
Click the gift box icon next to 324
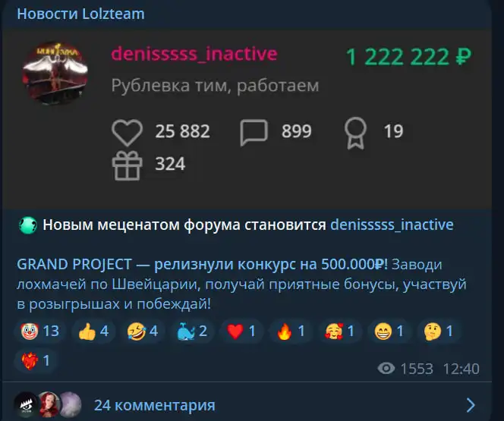pos(128,165)
